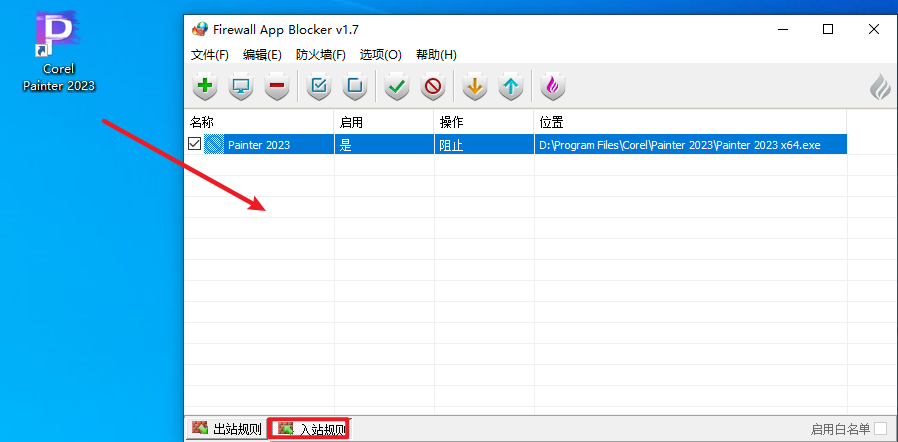
Task: Sort by the 启用 column header
Action: (x=384, y=122)
